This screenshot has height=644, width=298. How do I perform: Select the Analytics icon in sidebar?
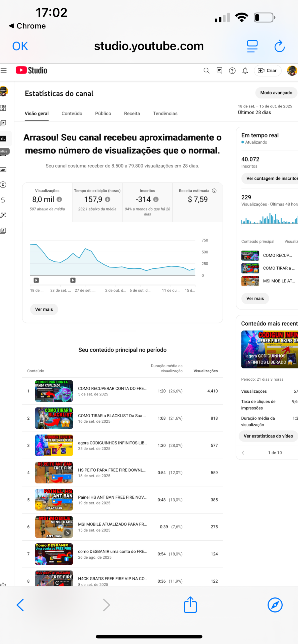click(3, 139)
